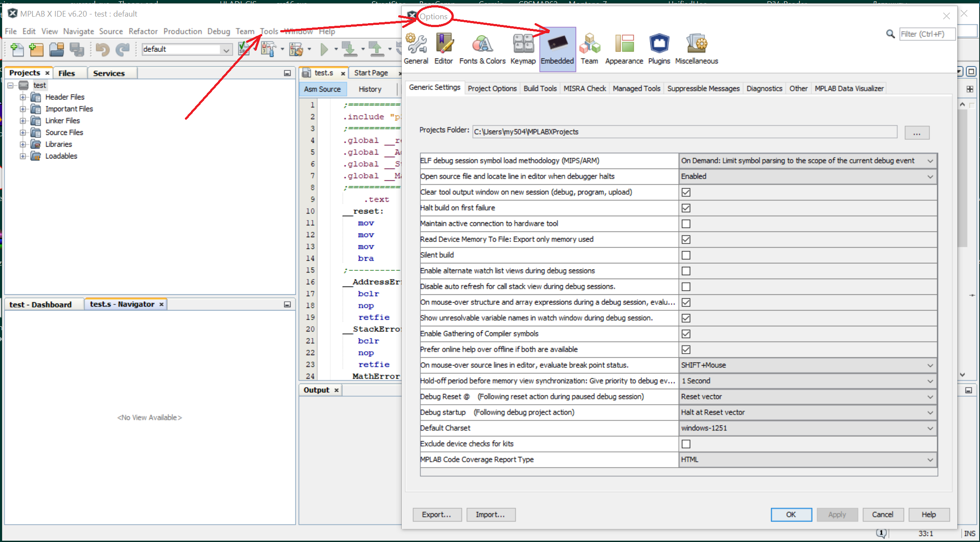Open the Editor options category
The image size is (980, 542).
[444, 49]
